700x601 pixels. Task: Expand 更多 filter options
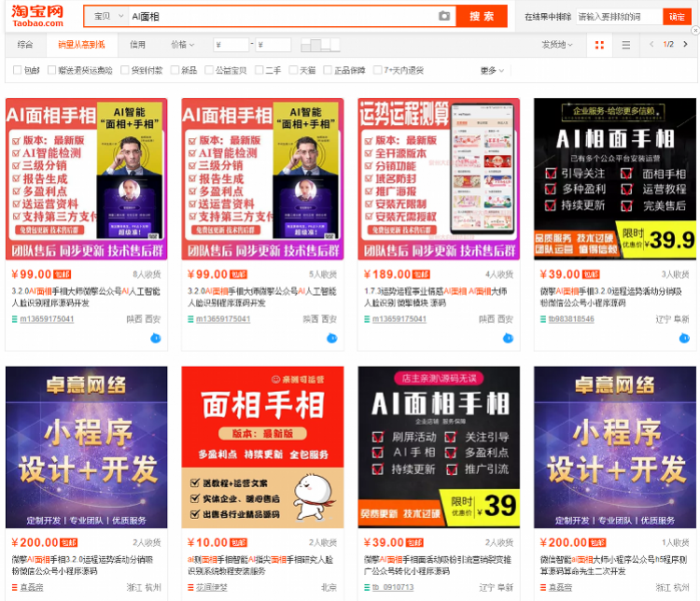pyautogui.click(x=492, y=71)
